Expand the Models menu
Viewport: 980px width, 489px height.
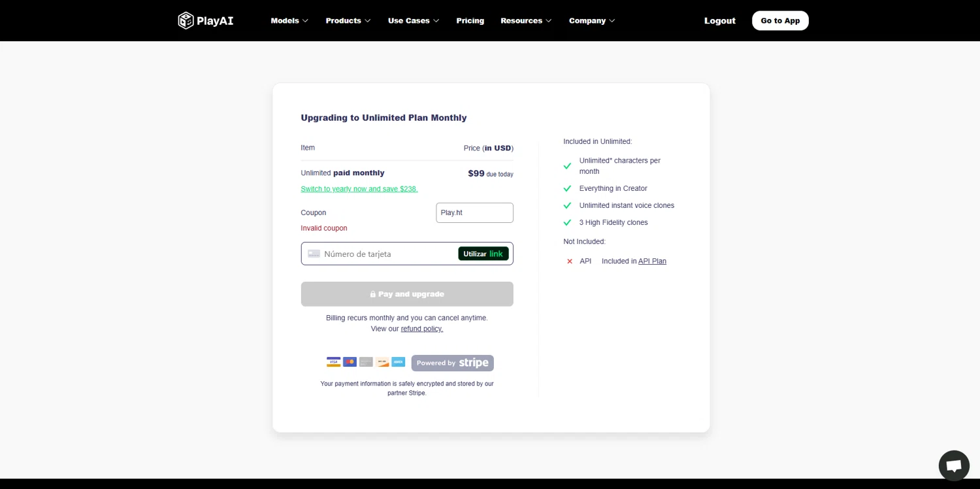pyautogui.click(x=289, y=21)
